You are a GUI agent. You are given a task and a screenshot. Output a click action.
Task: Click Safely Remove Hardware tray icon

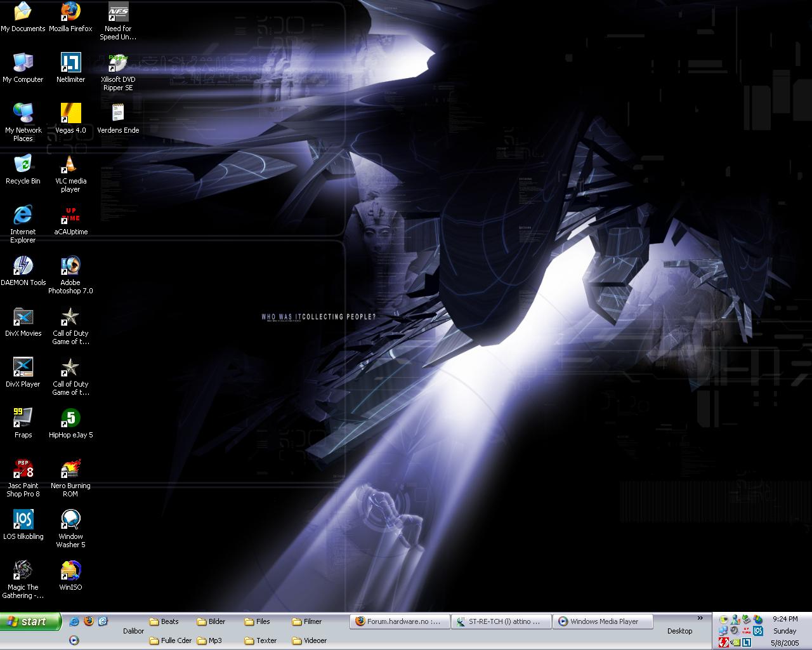pyautogui.click(x=746, y=620)
